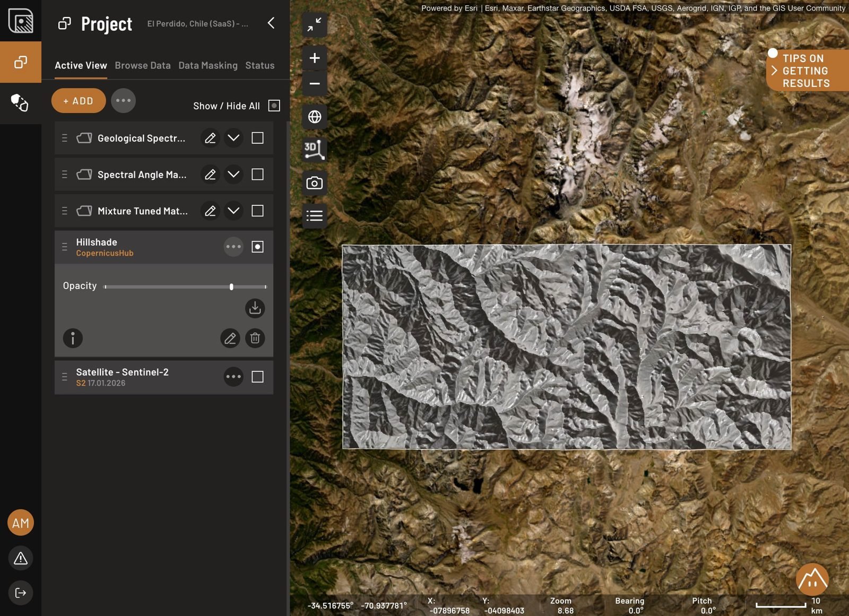
Task: Open Satellite - Sentinel-2 options menu
Action: [233, 377]
